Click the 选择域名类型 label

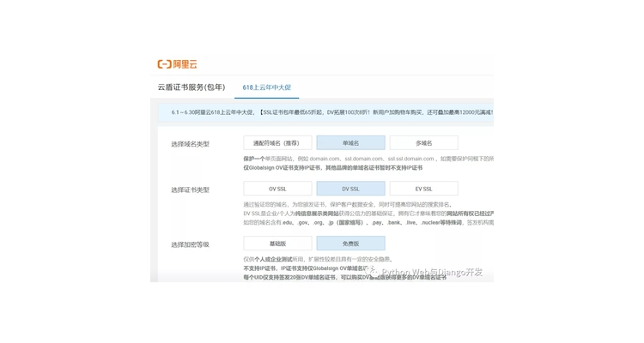[x=190, y=144]
